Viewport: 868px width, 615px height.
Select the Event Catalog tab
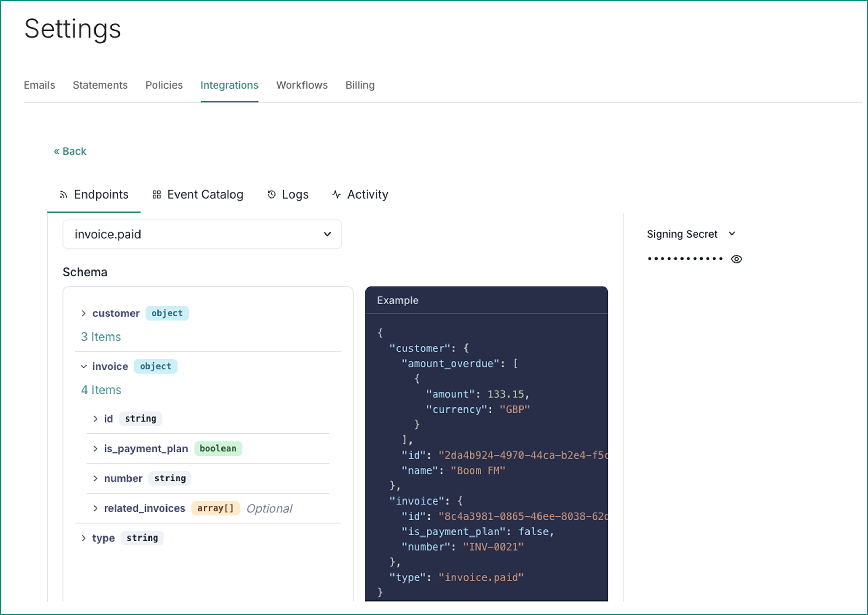point(205,194)
